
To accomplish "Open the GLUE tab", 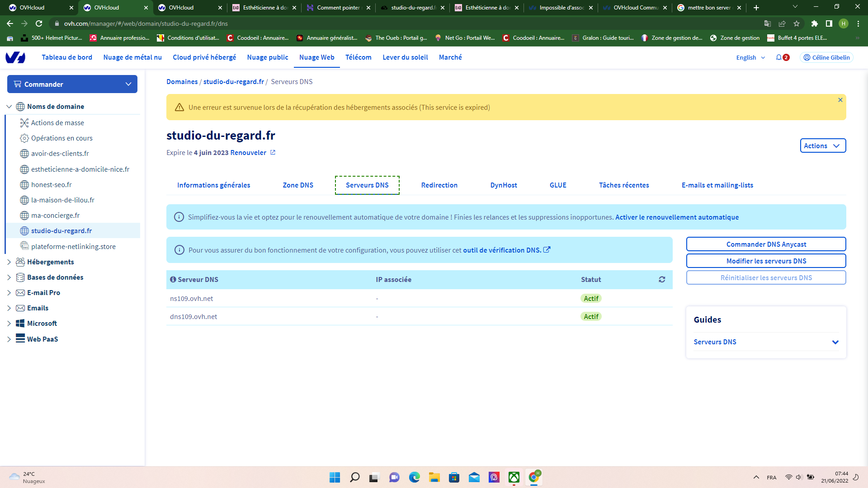I will [x=558, y=185].
